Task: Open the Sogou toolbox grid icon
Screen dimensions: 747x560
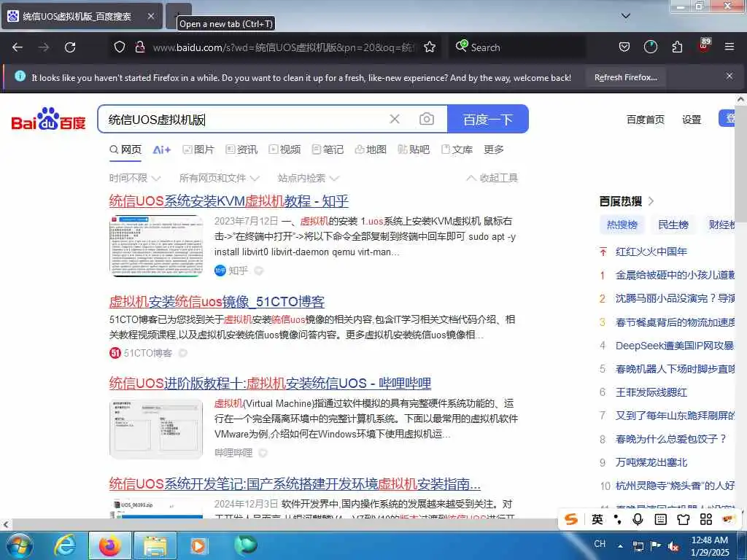Action: point(706,519)
